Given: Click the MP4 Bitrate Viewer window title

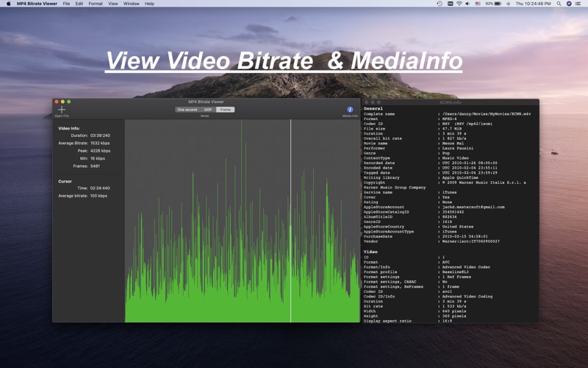Looking at the screenshot, I should click(206, 102).
